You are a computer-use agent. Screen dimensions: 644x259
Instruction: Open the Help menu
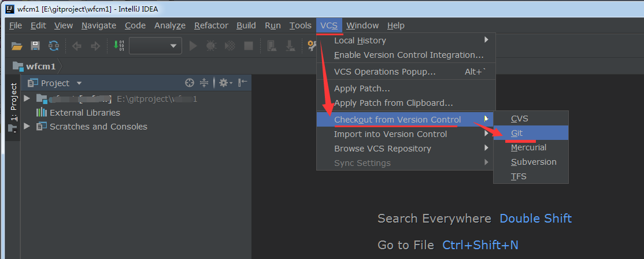tap(396, 25)
